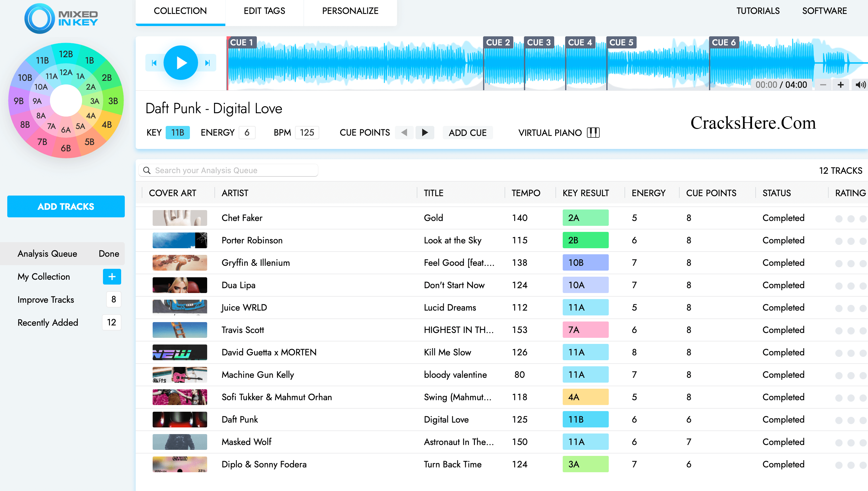Focus the Search your Analysis Queue field

point(228,170)
